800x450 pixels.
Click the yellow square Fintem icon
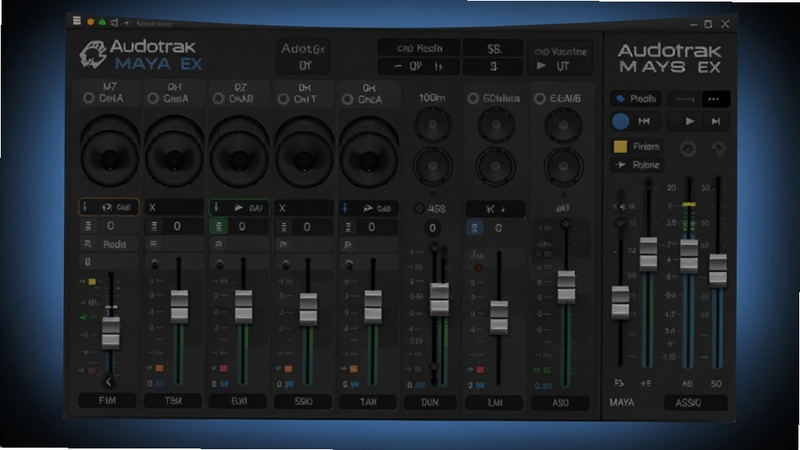[620, 147]
